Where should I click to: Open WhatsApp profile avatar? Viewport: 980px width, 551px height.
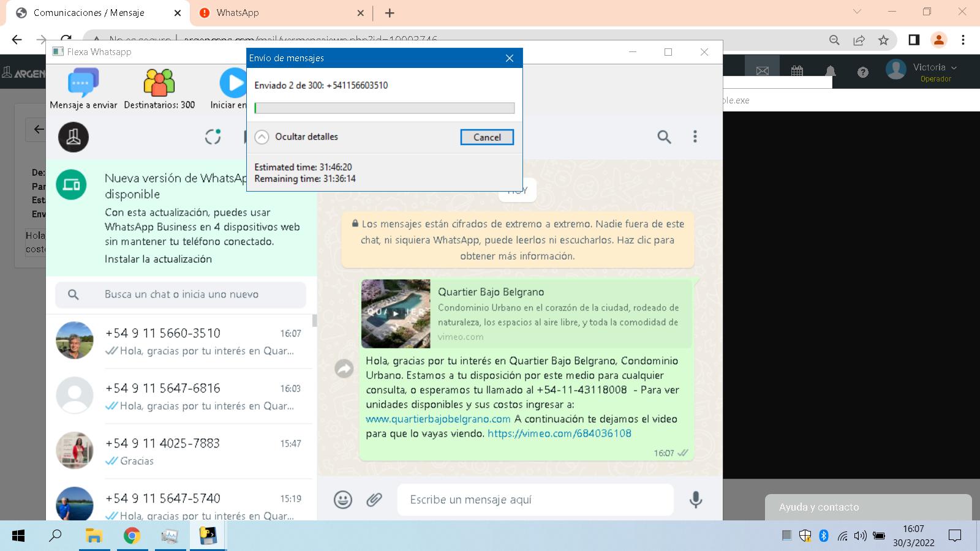click(x=73, y=137)
